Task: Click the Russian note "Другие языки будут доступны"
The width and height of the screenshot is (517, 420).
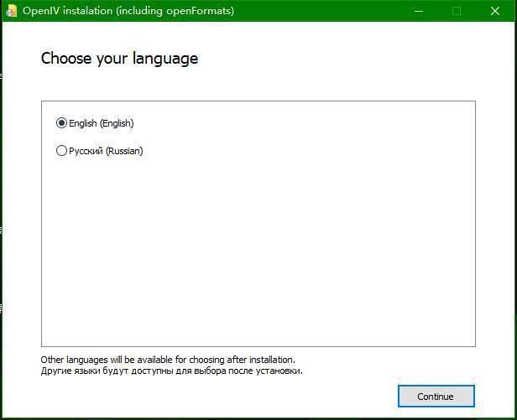Action: tap(171, 371)
